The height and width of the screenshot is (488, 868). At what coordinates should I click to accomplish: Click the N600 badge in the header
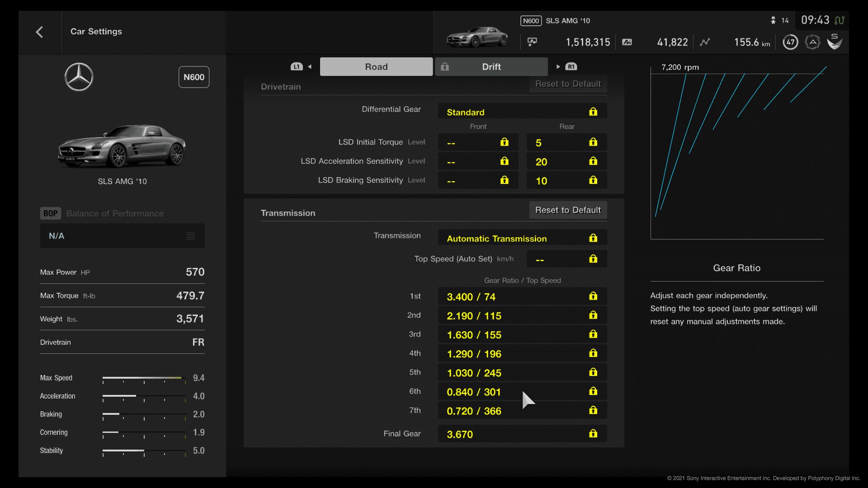[531, 21]
